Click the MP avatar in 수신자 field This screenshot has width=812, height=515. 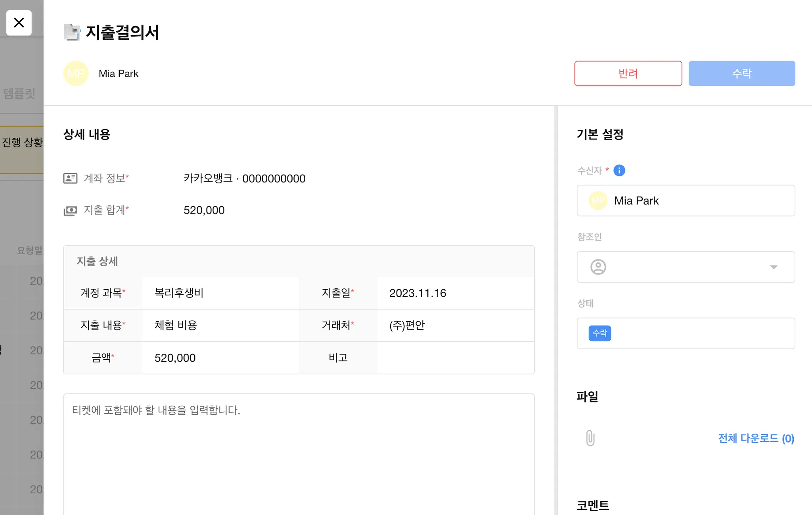pos(598,201)
